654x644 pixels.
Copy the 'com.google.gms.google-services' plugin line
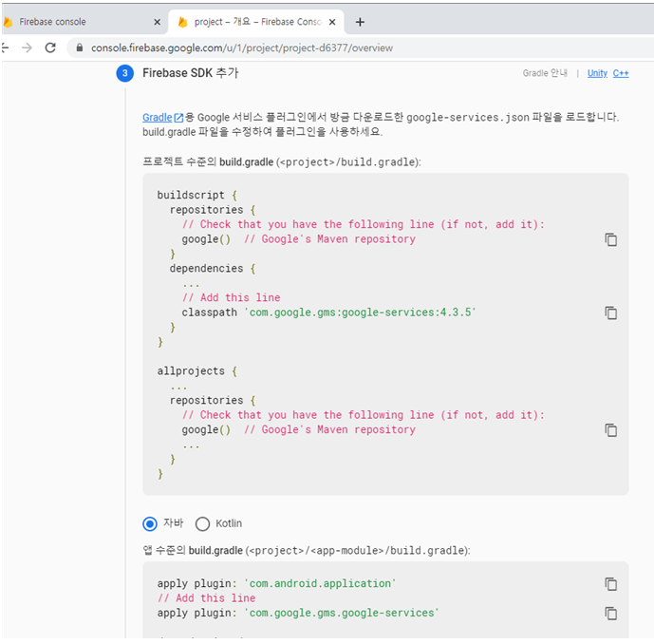tap(610, 613)
